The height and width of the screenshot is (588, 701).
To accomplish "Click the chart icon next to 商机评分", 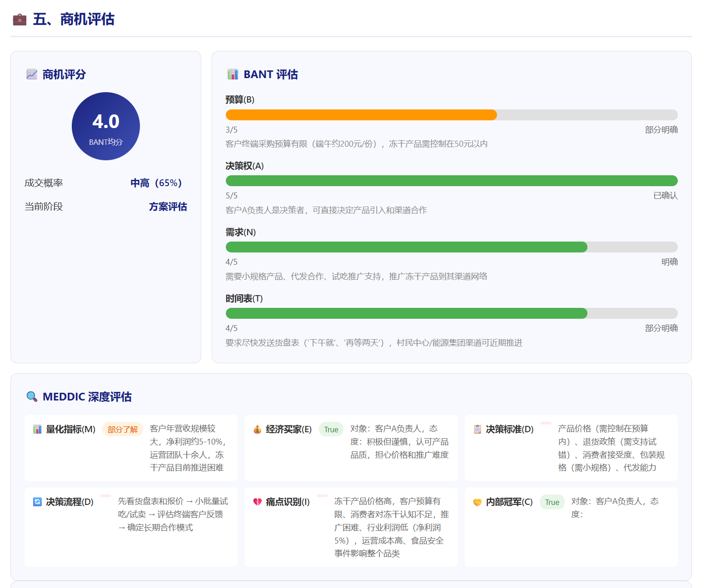I will pyautogui.click(x=32, y=74).
